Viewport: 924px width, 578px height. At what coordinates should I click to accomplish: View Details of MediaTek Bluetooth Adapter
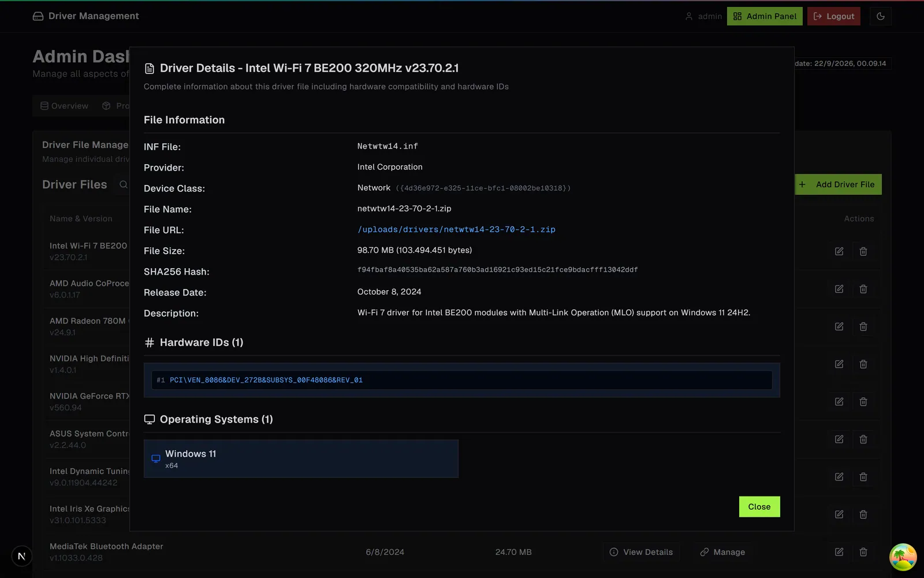pyautogui.click(x=642, y=552)
